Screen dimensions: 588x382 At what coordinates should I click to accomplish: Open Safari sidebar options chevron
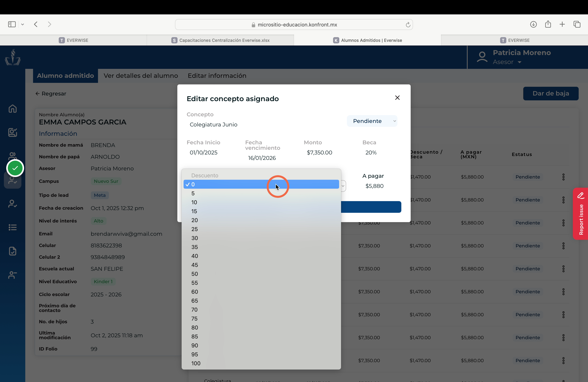point(23,24)
